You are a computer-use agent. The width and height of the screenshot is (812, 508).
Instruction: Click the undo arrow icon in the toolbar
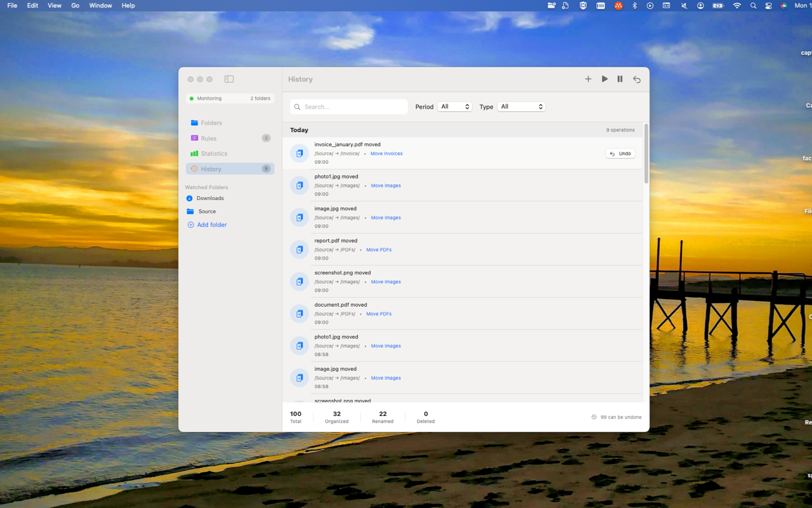tap(636, 79)
